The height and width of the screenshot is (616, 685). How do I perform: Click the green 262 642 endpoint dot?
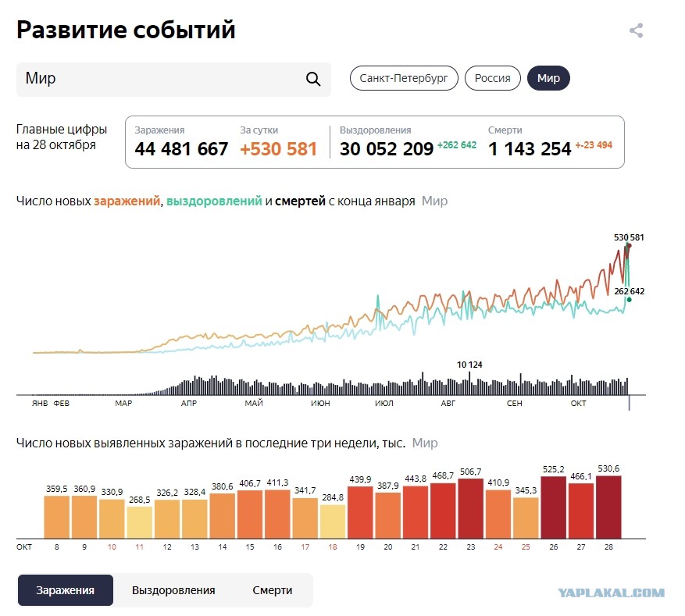click(629, 300)
